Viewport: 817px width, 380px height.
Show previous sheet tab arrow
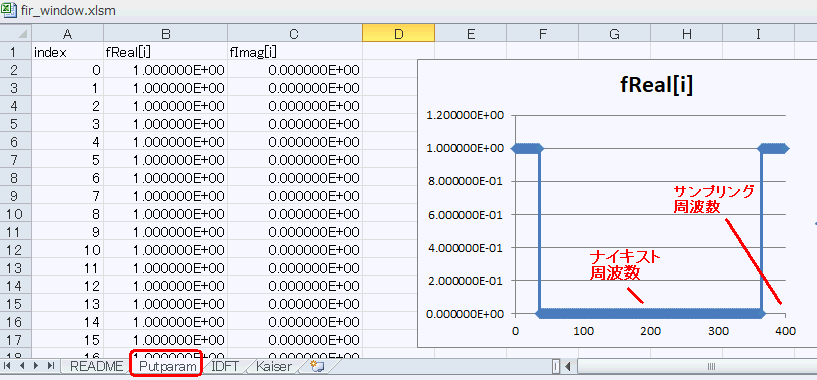tap(23, 366)
